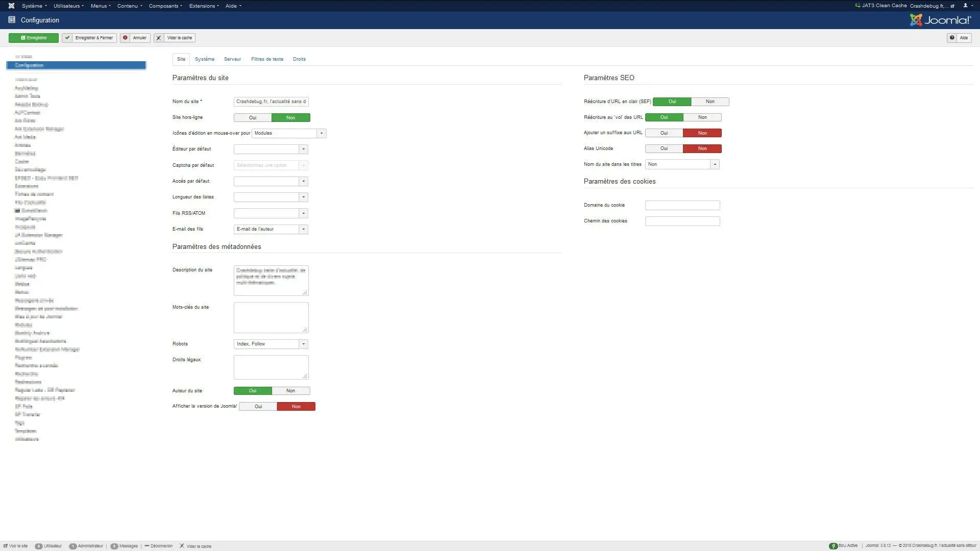Viewport: 980px width, 551px height.
Task: Open the Droits tab
Action: click(x=299, y=59)
